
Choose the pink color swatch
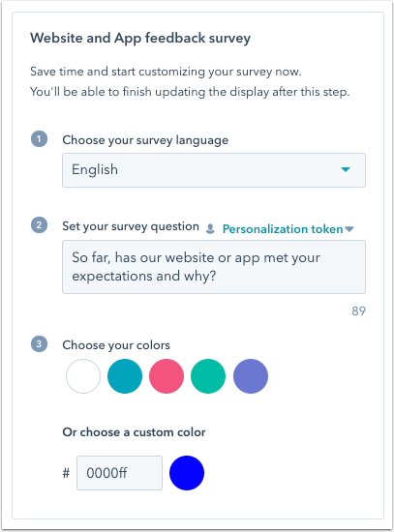167,376
